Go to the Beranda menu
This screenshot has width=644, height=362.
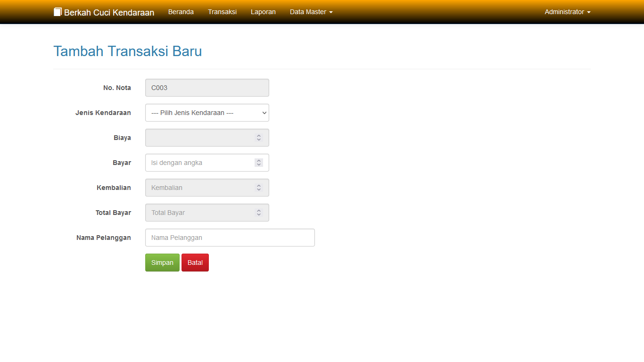(181, 12)
